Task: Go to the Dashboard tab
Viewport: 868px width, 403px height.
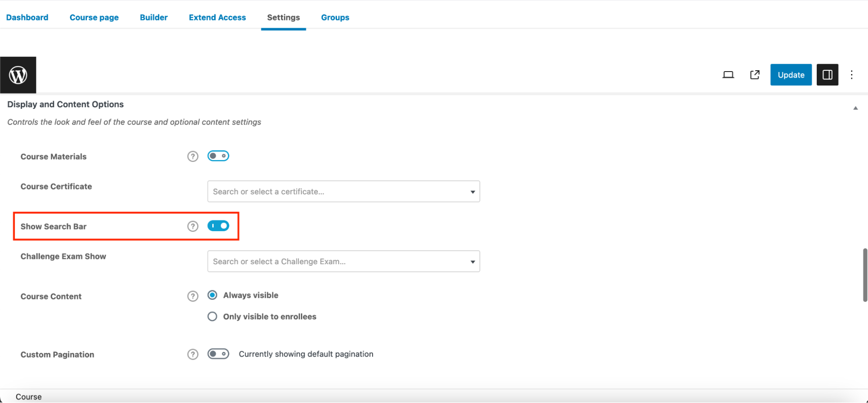Action: pyautogui.click(x=27, y=17)
